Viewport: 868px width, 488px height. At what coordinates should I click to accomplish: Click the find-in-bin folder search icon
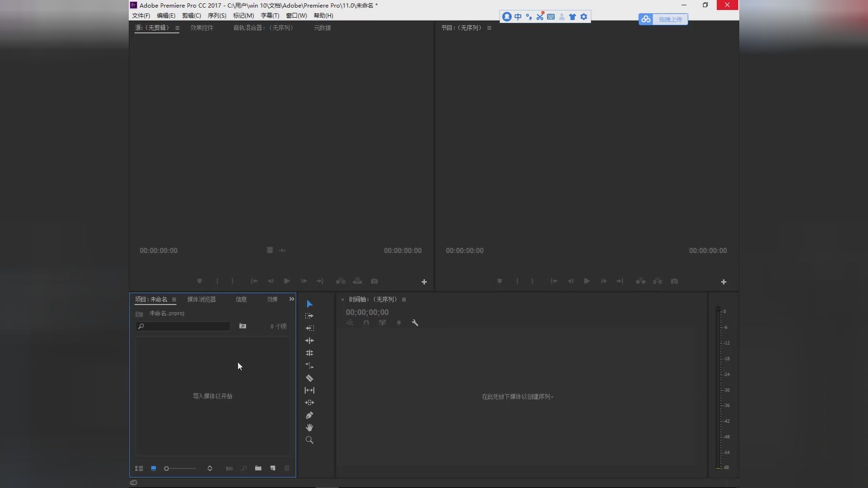(x=243, y=326)
